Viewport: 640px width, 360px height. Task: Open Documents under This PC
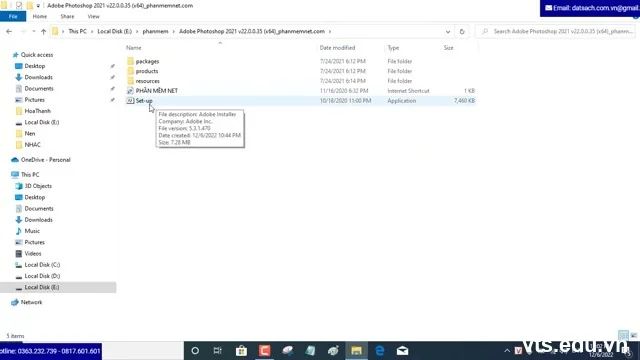39,209
